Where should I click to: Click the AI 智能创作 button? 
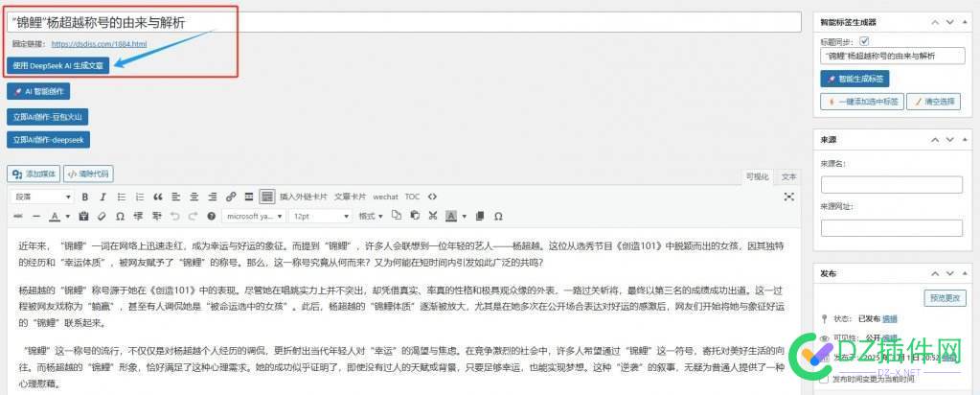click(x=38, y=91)
